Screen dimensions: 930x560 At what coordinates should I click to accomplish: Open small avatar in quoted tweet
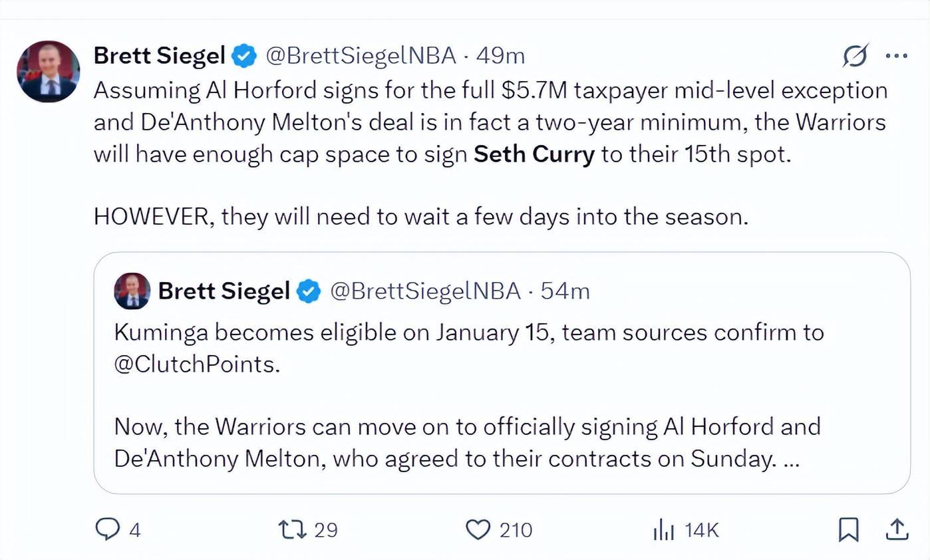(132, 291)
